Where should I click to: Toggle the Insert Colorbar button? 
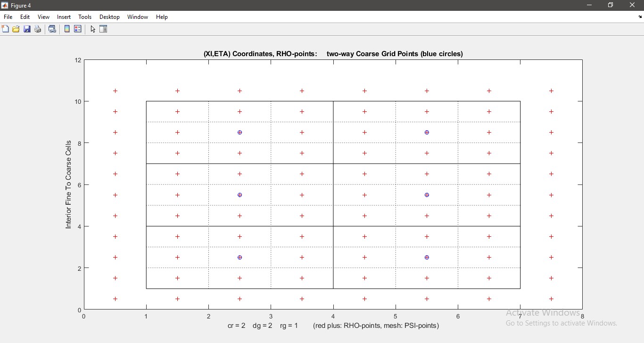click(67, 29)
